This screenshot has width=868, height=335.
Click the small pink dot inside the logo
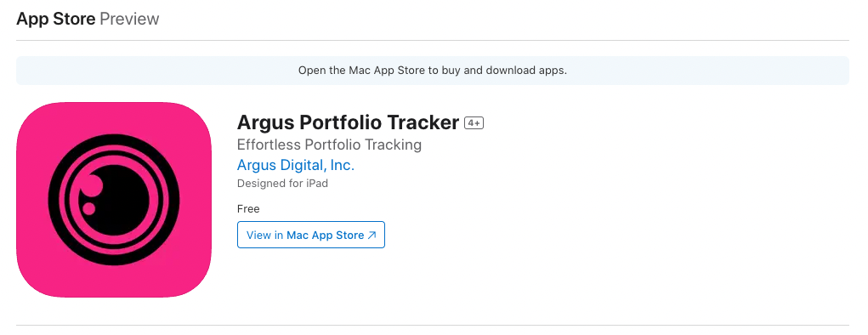88,209
